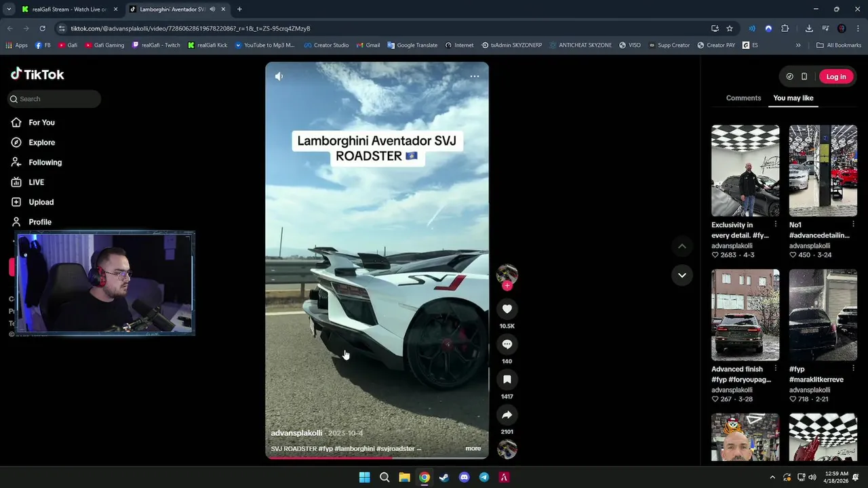Image resolution: width=868 pixels, height=488 pixels.
Task: Open Chrome three-dot menu
Action: [x=858, y=28]
